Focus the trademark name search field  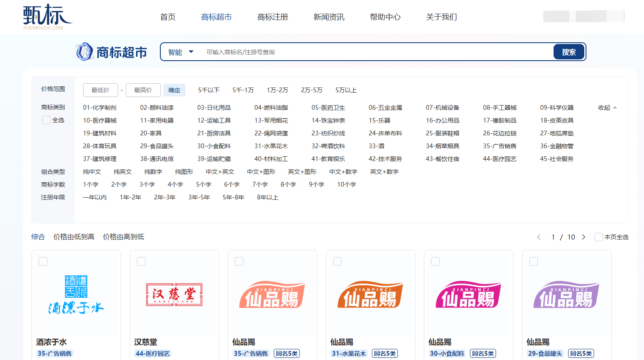point(377,52)
